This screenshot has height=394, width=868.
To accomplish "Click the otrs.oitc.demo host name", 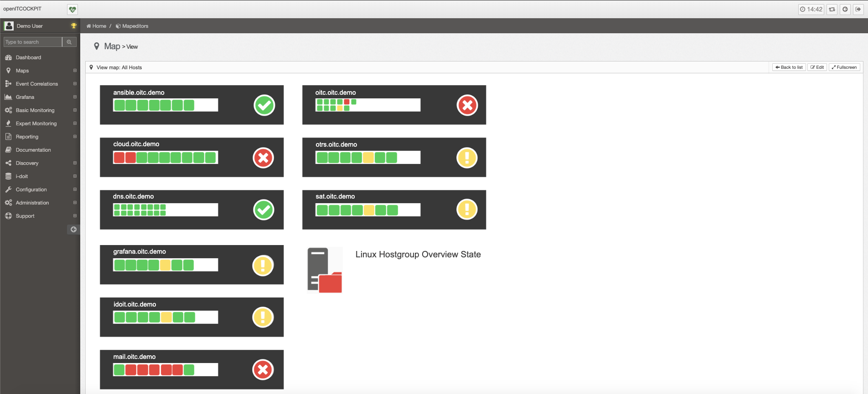I will click(x=336, y=144).
